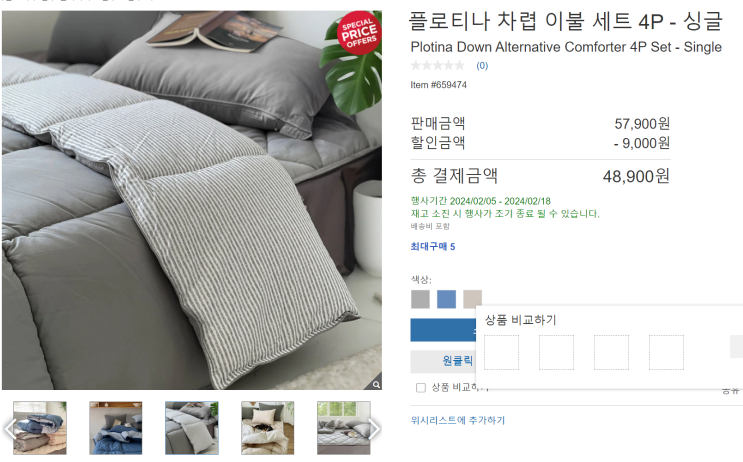This screenshot has height=462, width=743.
Task: Open thumbnail of gray quilted bed by window
Action: pos(344,428)
